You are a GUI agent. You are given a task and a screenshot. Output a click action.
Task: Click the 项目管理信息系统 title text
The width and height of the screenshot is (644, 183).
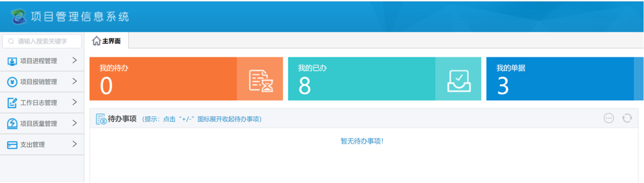[80, 17]
